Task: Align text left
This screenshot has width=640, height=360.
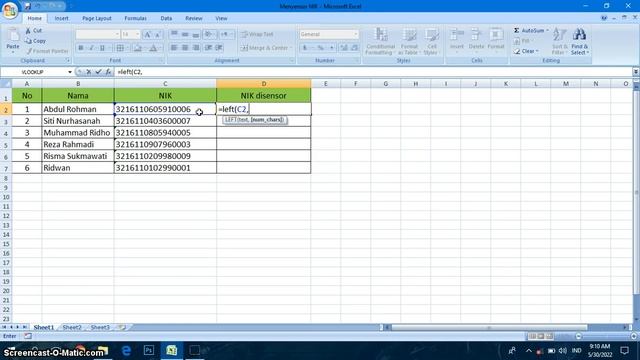Action: pyautogui.click(x=174, y=48)
